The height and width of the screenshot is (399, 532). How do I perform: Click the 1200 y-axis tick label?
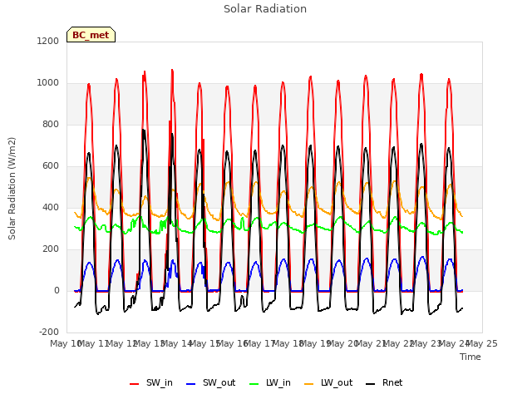pyautogui.click(x=48, y=41)
